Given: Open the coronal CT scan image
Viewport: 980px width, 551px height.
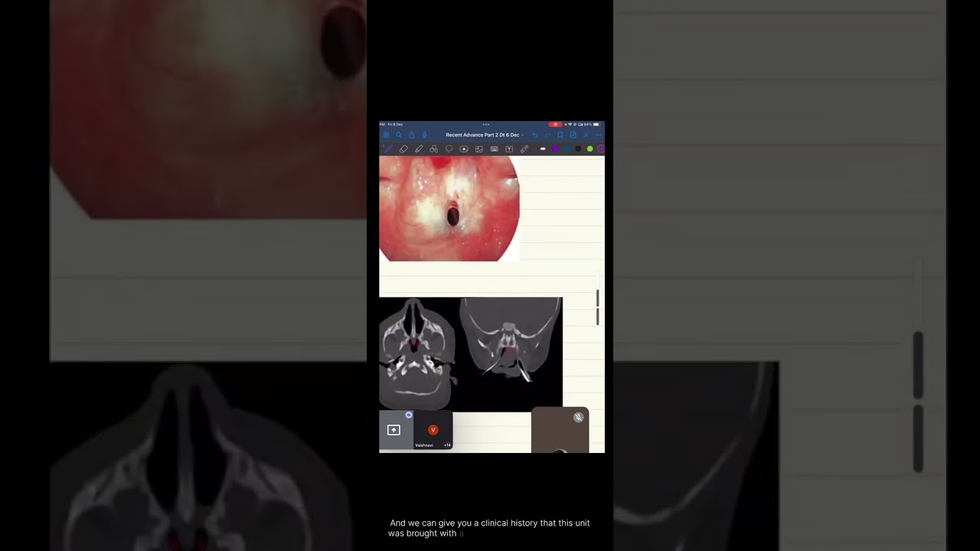Looking at the screenshot, I should [510, 339].
